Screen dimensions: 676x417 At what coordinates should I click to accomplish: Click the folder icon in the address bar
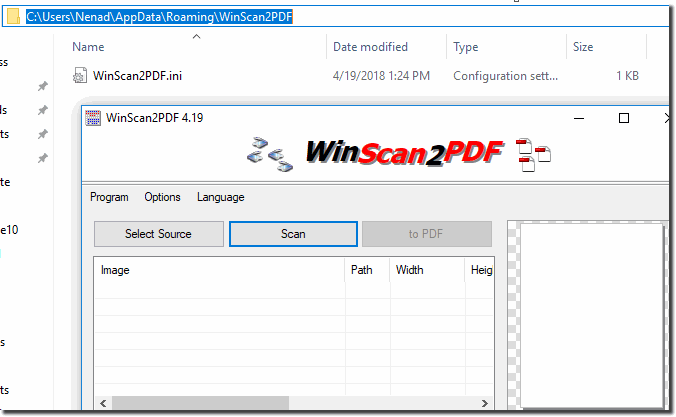click(x=13, y=17)
